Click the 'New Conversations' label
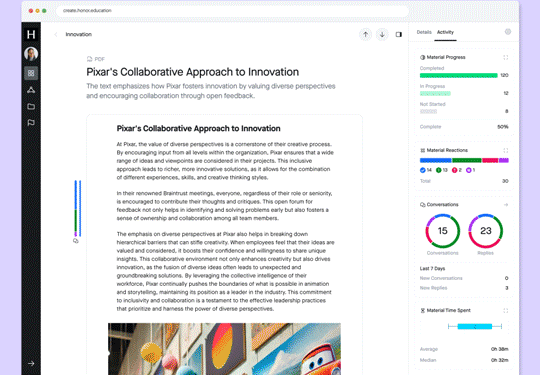540x375 pixels. pyautogui.click(x=441, y=278)
